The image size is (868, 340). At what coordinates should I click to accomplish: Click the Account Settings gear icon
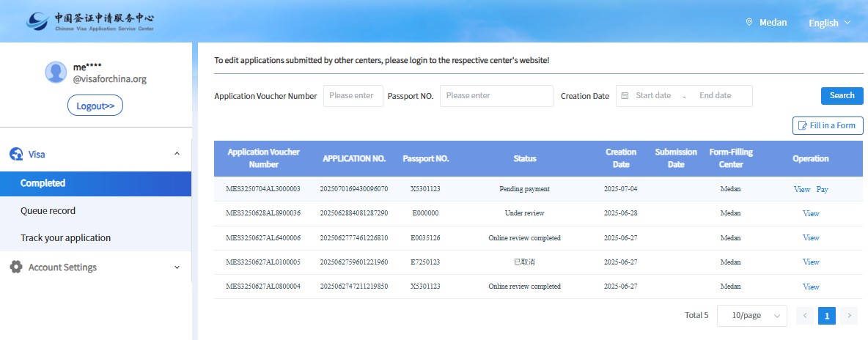pyautogui.click(x=16, y=267)
